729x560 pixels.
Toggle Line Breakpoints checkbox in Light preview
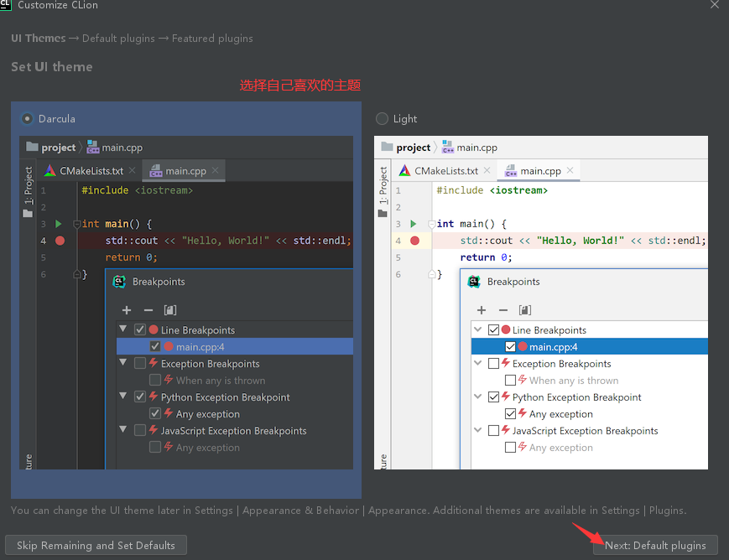point(493,330)
